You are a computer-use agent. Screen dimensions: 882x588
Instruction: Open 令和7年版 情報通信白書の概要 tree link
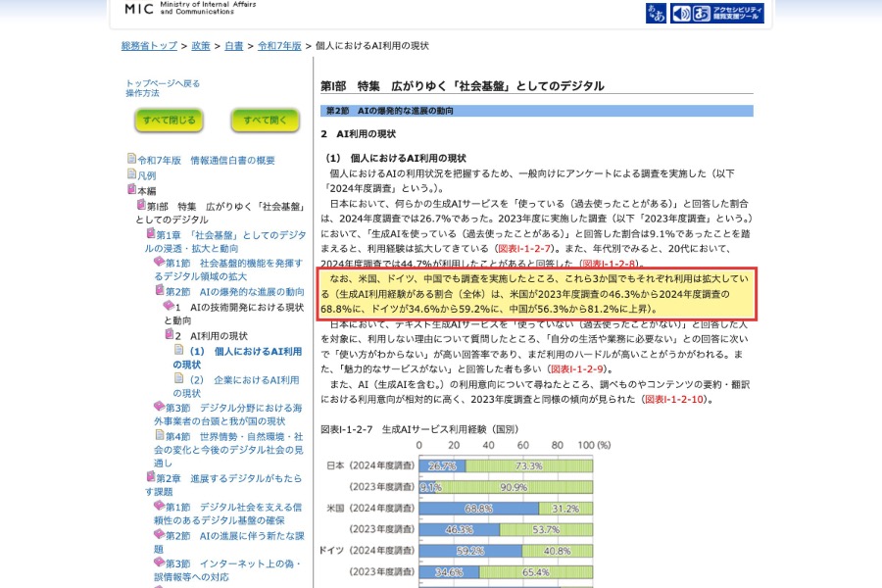[x=207, y=161]
